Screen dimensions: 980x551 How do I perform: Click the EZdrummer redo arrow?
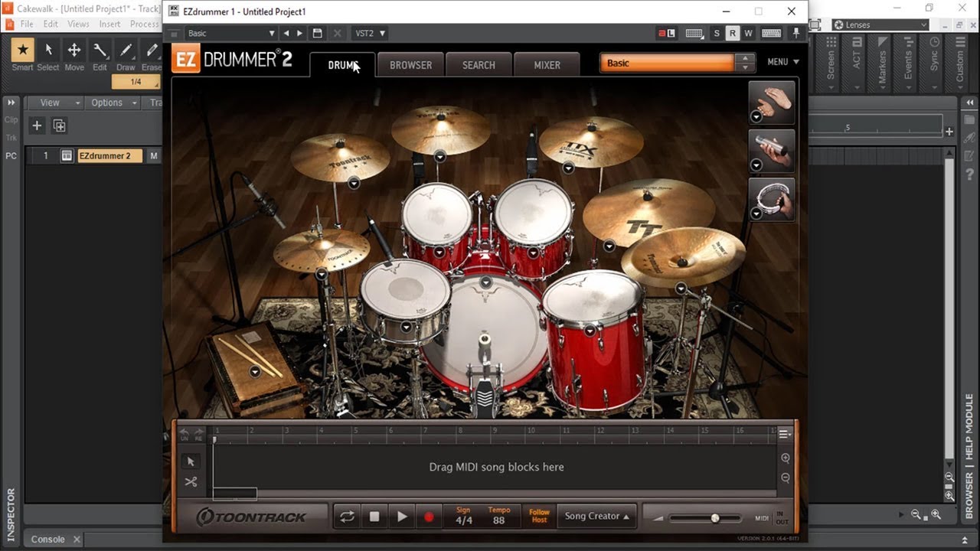pyautogui.click(x=199, y=434)
